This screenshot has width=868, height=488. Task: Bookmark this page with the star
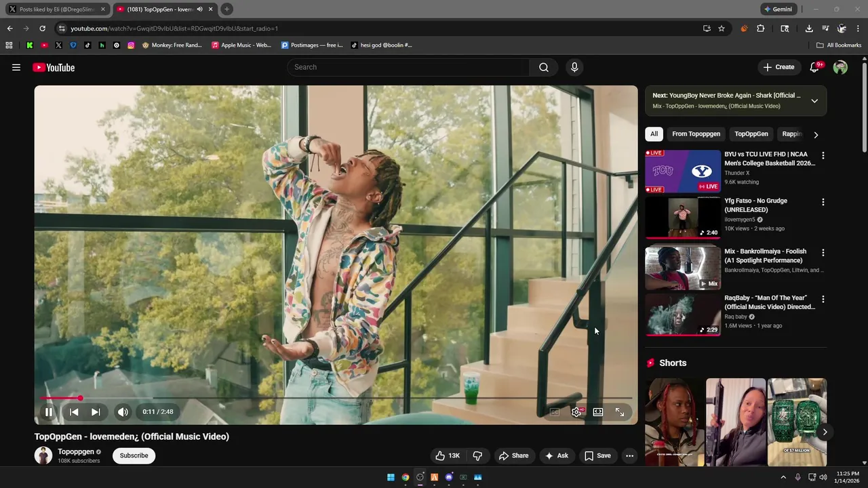[722, 28]
